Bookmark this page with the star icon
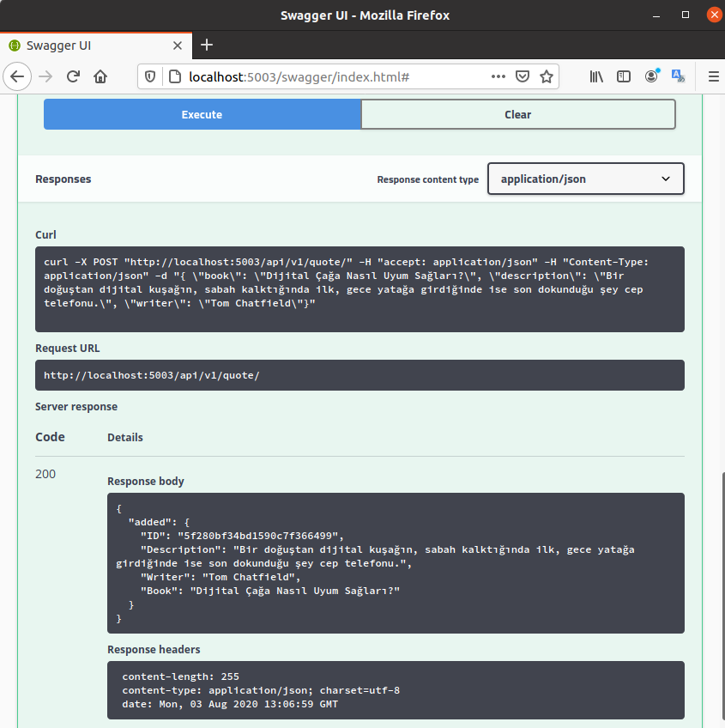Image resolution: width=725 pixels, height=728 pixels. tap(546, 76)
